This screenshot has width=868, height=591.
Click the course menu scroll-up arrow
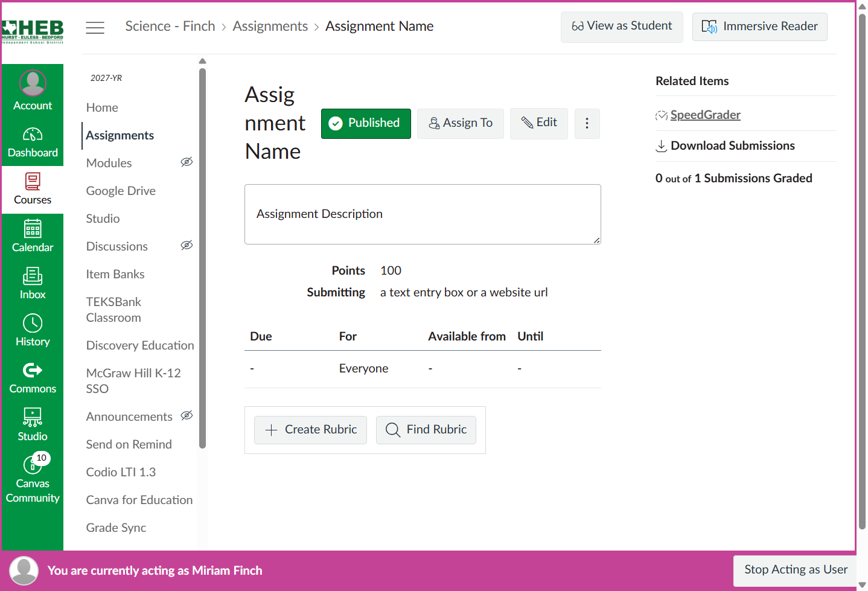click(x=202, y=61)
